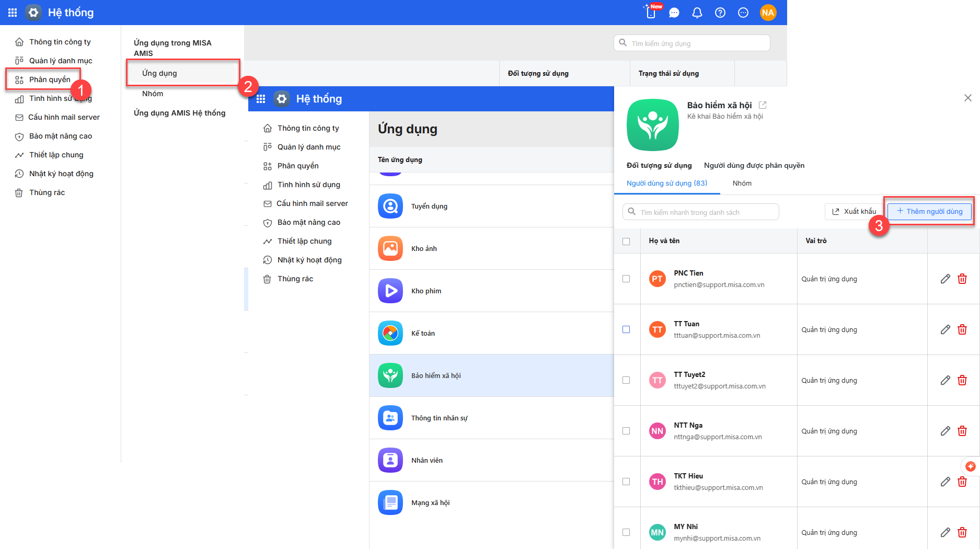Edit the PNC Tien user role
The image size is (980, 549).
click(x=945, y=279)
